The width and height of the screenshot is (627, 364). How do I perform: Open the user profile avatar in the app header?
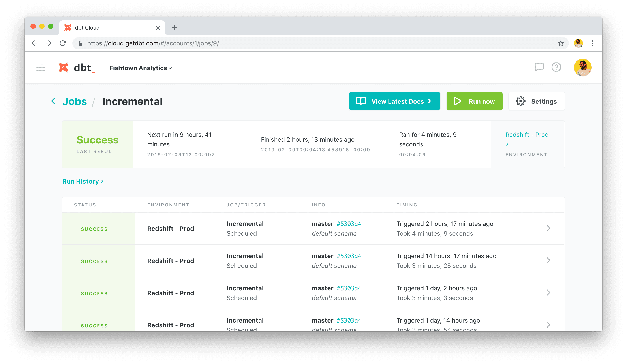pyautogui.click(x=582, y=67)
